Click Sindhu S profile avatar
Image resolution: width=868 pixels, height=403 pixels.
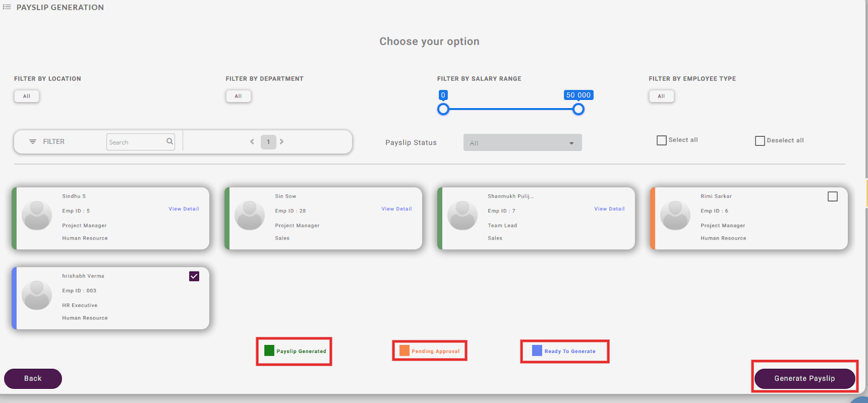pos(37,216)
